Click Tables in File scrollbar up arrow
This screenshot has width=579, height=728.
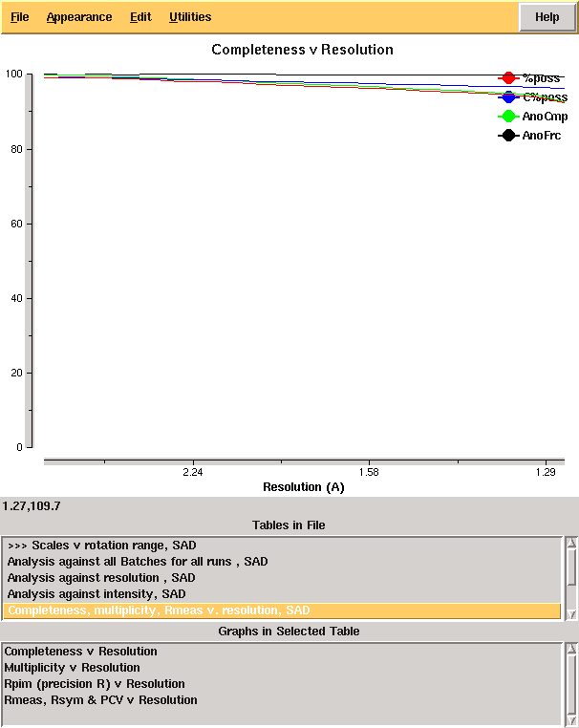[571, 544]
